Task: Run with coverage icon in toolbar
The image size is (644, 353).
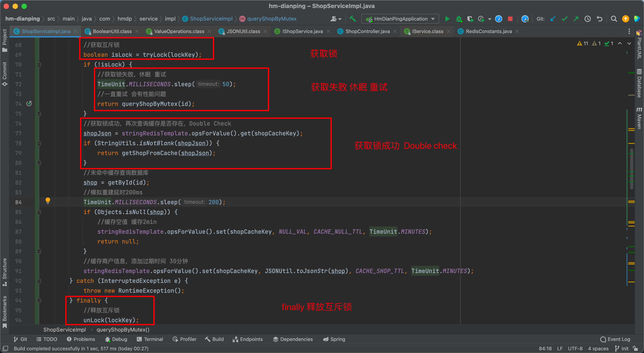Action: coord(470,19)
